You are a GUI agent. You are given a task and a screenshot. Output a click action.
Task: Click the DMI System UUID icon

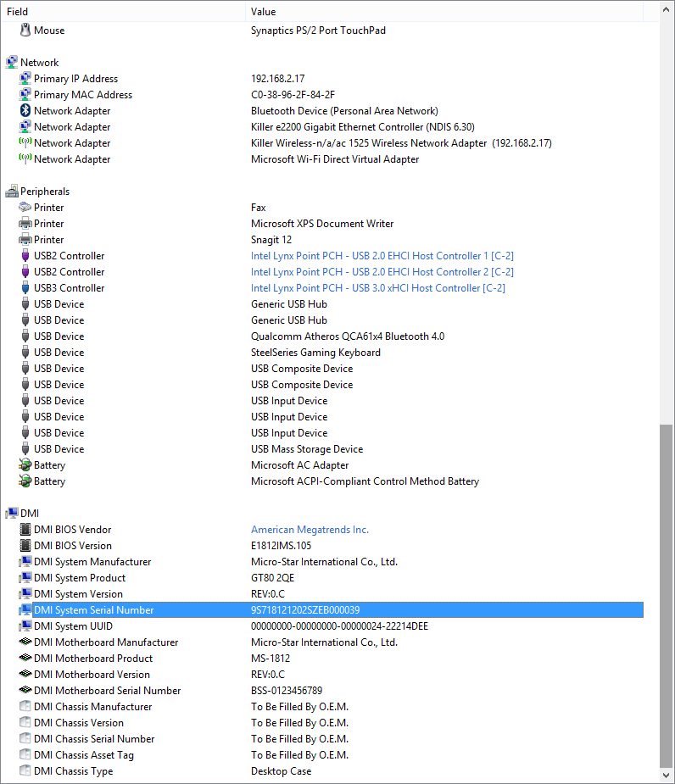tap(25, 626)
